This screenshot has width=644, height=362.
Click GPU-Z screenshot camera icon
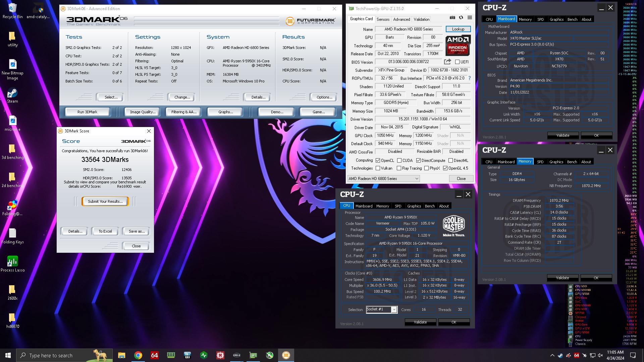point(452,18)
